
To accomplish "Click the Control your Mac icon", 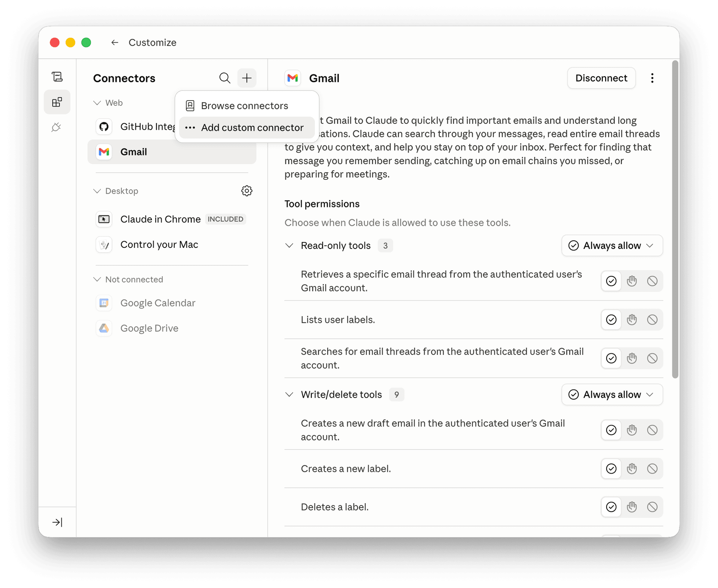I will pyautogui.click(x=104, y=244).
